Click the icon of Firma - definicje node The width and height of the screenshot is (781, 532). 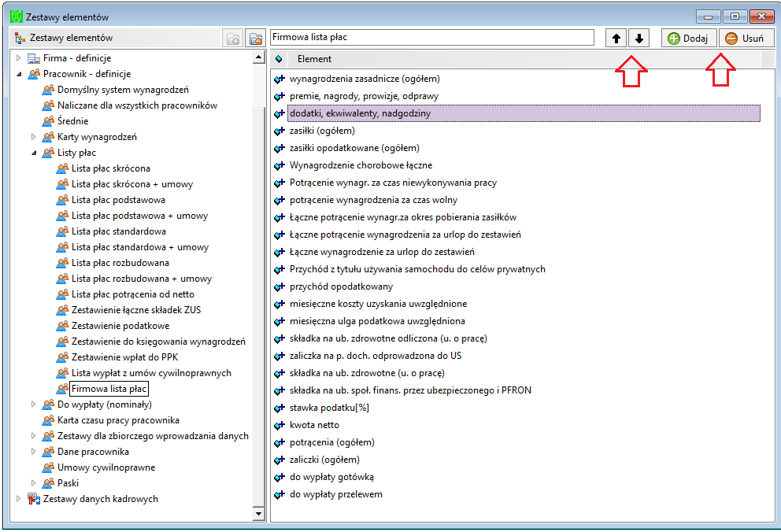tap(34, 58)
